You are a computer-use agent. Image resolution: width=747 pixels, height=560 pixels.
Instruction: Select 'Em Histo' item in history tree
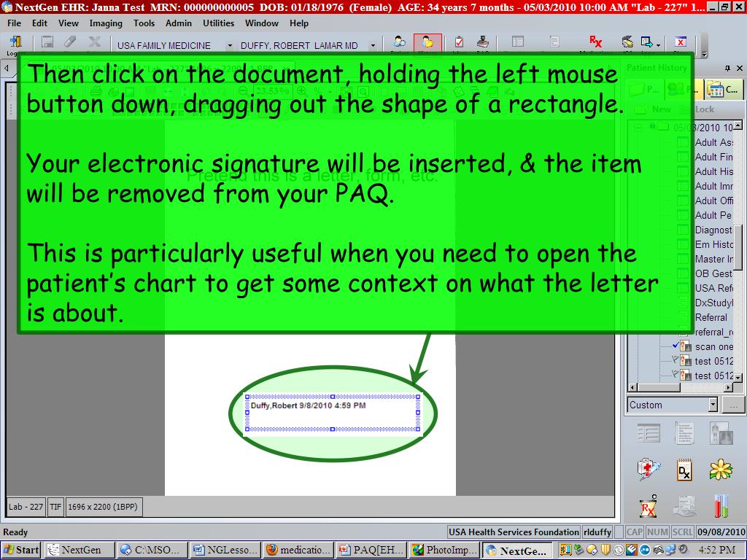pos(713,244)
